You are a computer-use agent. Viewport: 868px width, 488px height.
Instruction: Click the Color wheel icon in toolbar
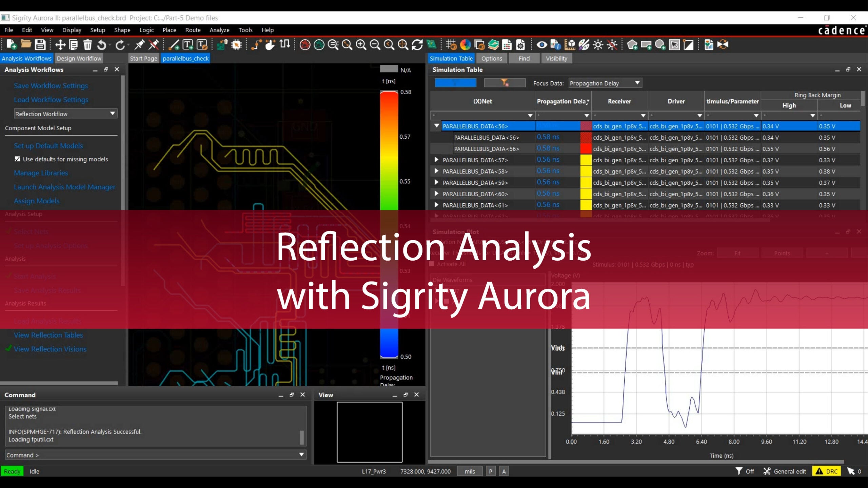coord(465,44)
